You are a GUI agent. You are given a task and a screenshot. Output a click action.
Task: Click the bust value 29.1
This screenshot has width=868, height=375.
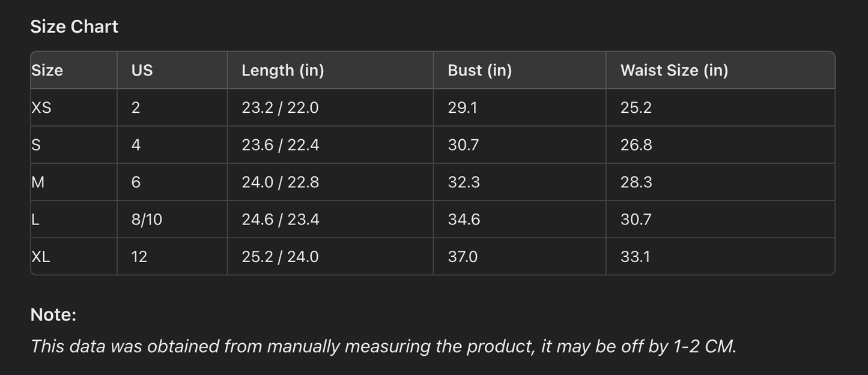[463, 107]
